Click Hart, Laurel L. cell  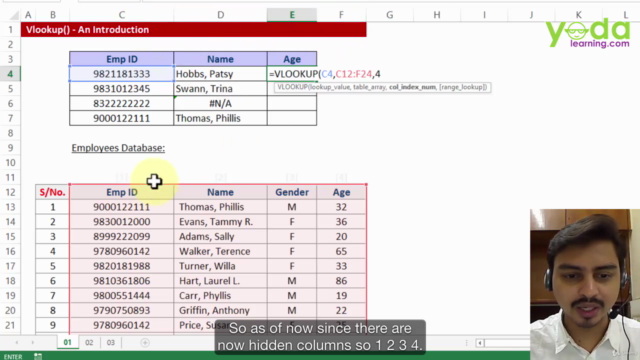tap(220, 281)
